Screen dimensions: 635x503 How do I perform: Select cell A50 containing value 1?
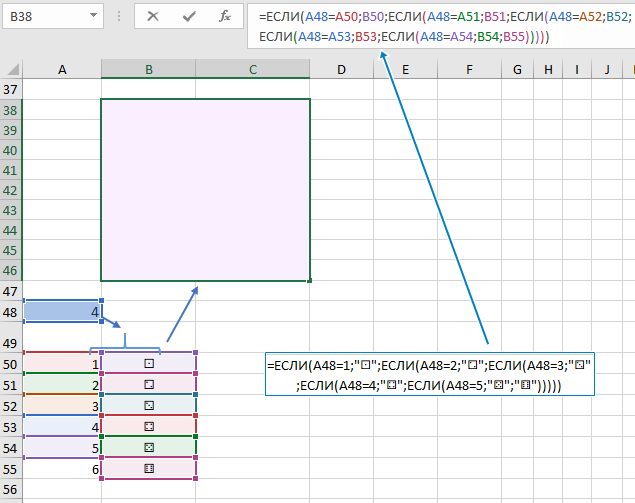[62, 364]
